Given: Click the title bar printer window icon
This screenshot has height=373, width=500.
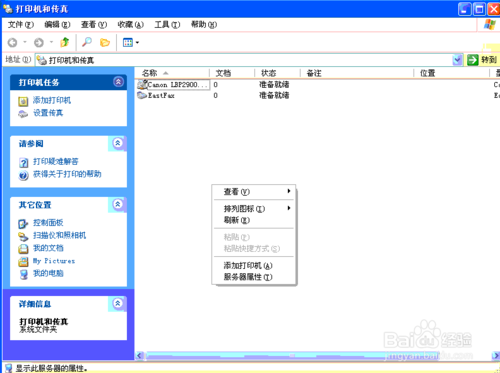Looking at the screenshot, I should point(8,8).
